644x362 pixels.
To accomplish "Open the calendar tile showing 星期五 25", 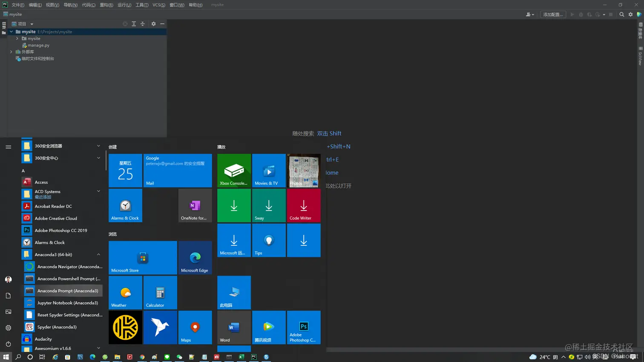I will (x=125, y=171).
